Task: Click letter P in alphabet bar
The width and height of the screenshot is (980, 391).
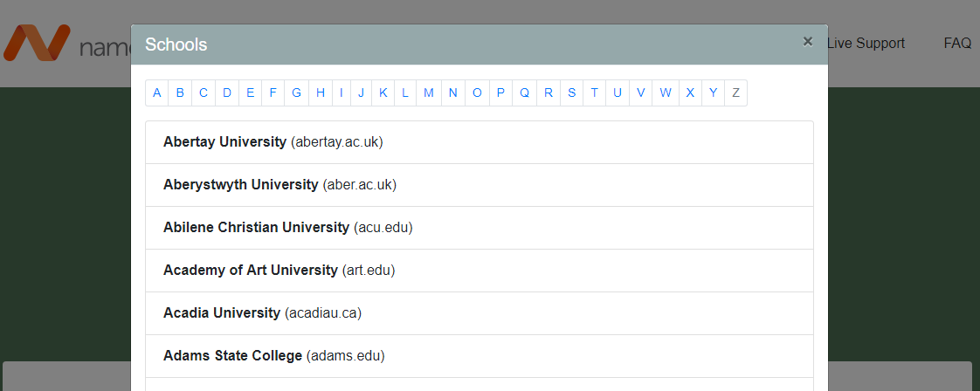Action: (500, 93)
